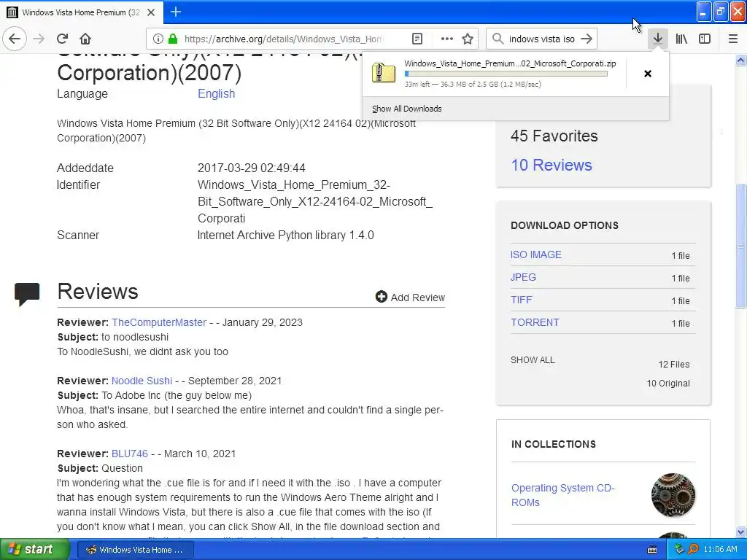The height and width of the screenshot is (560, 747).
Task: Click the search magnifier icon
Action: pos(498,39)
